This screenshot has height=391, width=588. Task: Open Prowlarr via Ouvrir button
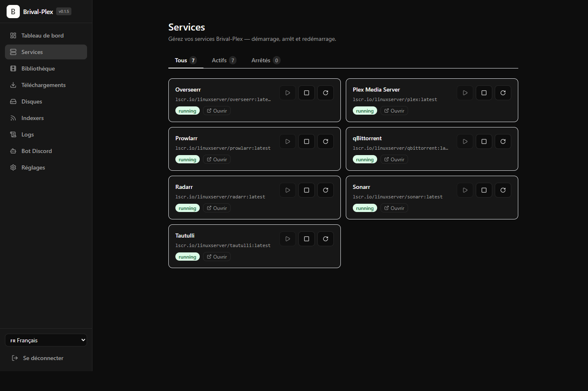coord(217,160)
